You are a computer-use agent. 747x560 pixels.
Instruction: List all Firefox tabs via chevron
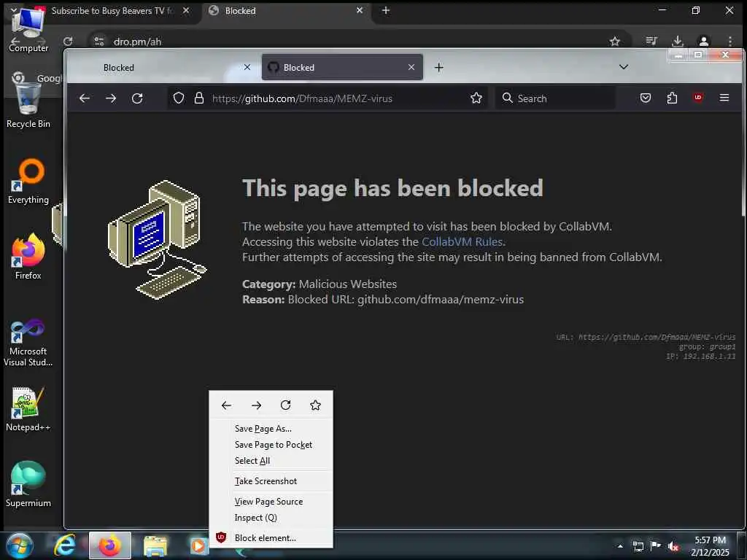pos(624,67)
